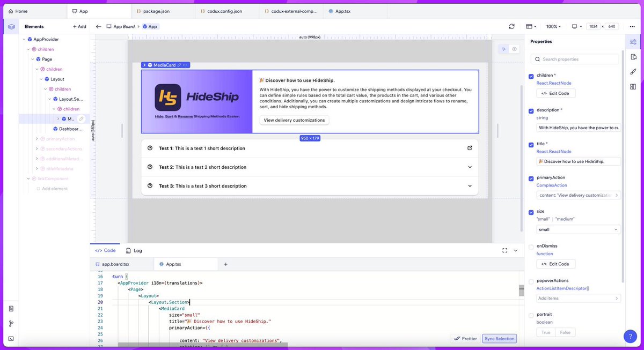Image resolution: width=644 pixels, height=350 pixels.
Task: Click the Test 3 question mark icon
Action: (150, 185)
